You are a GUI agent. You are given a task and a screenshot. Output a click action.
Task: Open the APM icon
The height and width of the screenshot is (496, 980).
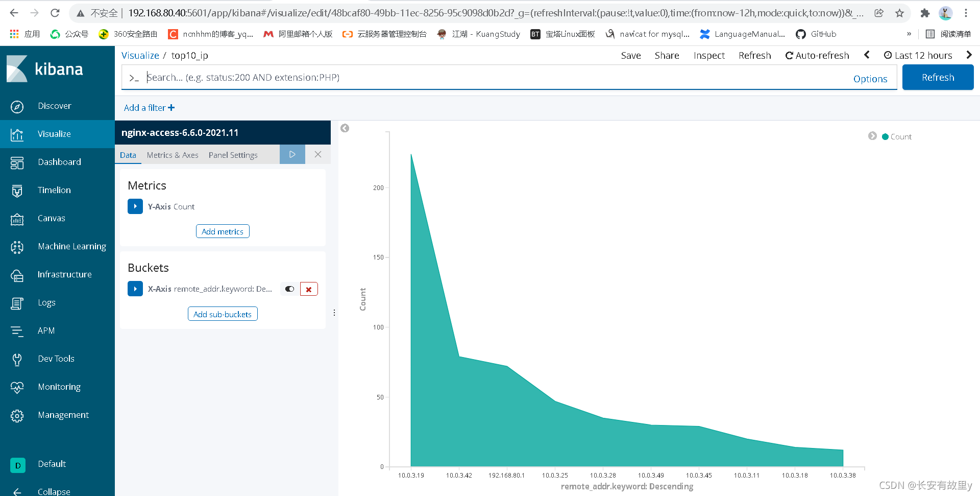(x=17, y=331)
